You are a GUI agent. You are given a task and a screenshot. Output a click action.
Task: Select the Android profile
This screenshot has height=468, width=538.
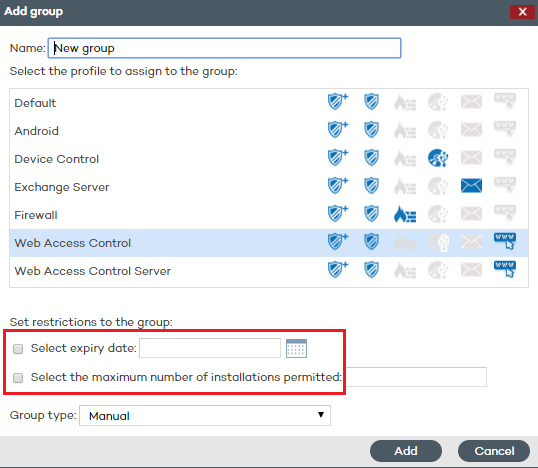pyautogui.click(x=269, y=131)
